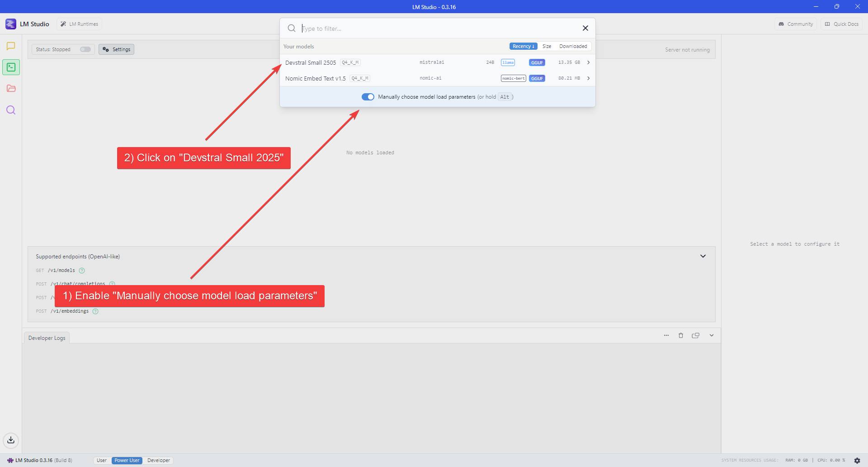Click the LM Studio logo icon

(x=11, y=24)
